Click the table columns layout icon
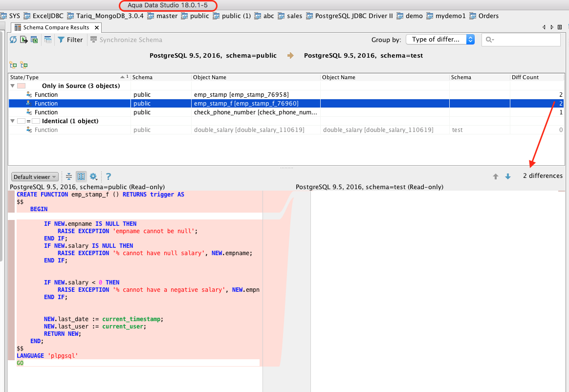Image resolution: width=569 pixels, height=392 pixels. pyautogui.click(x=48, y=40)
